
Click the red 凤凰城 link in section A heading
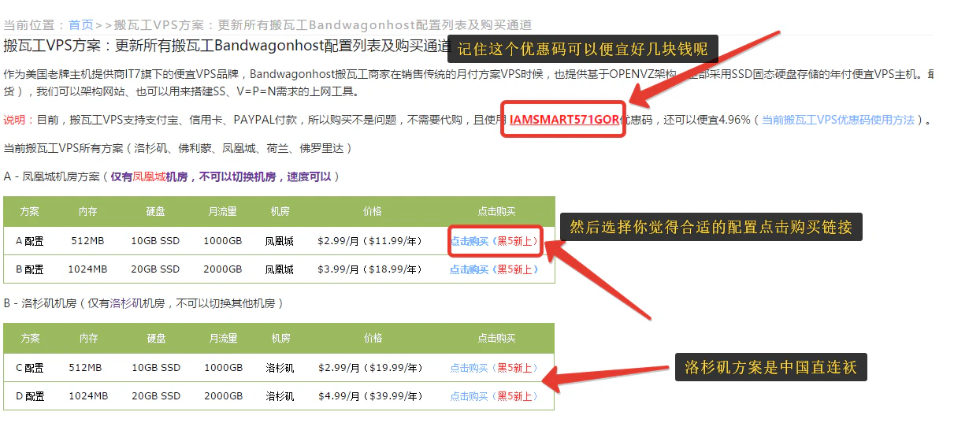149,177
